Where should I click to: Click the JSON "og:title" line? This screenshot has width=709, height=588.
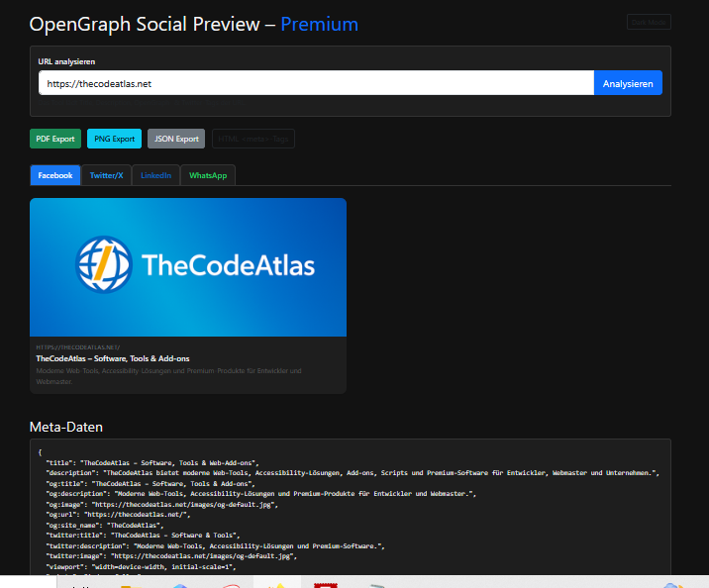pos(151,484)
